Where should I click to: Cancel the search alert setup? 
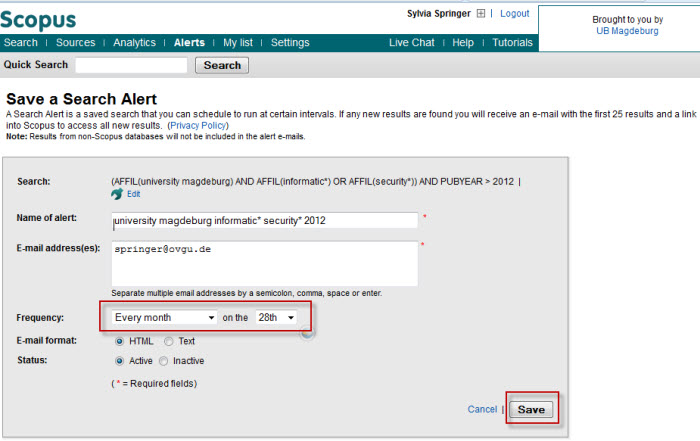(x=482, y=410)
